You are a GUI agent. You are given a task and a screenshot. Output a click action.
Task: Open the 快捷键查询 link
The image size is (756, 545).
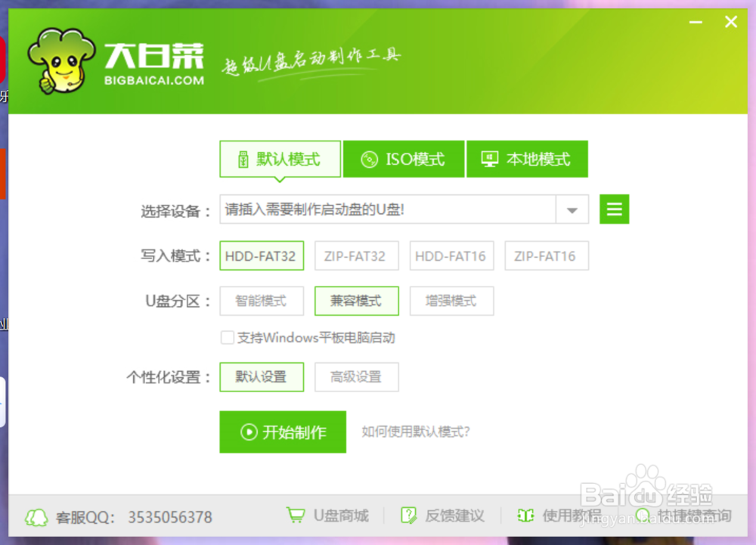(694, 516)
